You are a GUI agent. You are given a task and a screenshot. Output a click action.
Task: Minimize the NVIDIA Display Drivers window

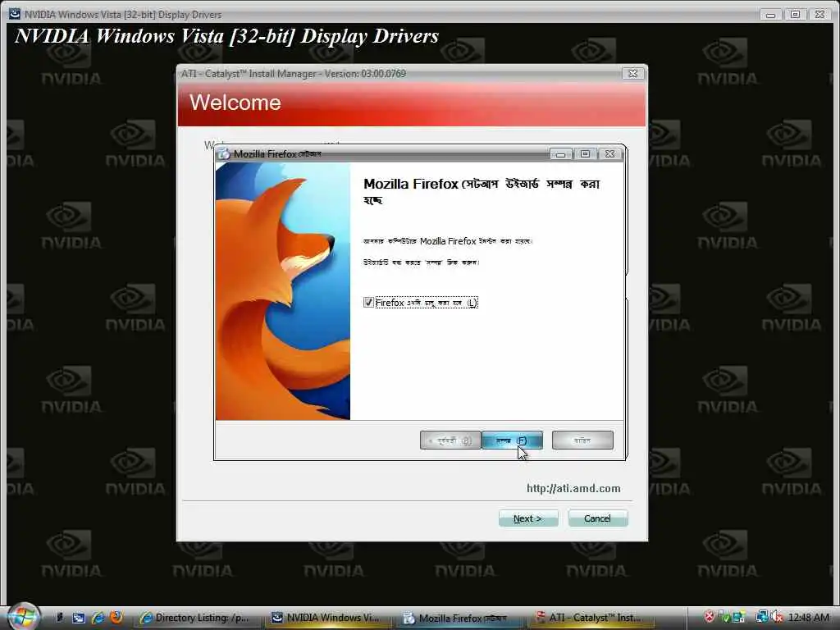click(x=770, y=15)
